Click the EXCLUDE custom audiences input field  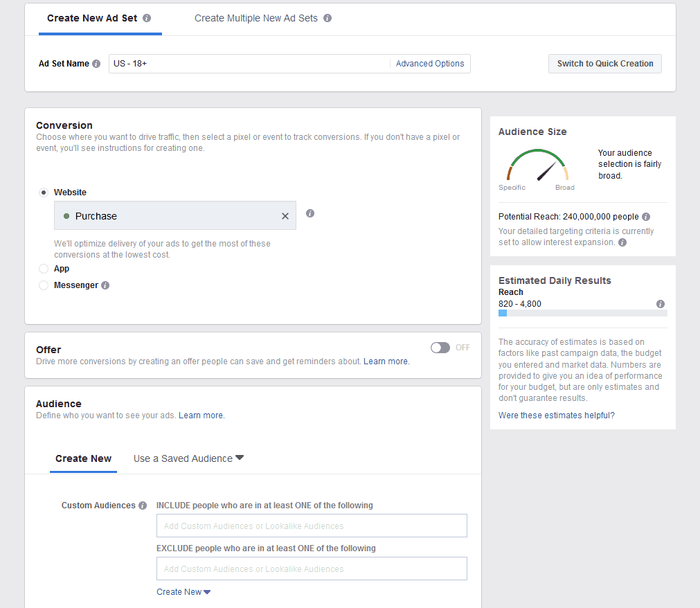point(312,569)
